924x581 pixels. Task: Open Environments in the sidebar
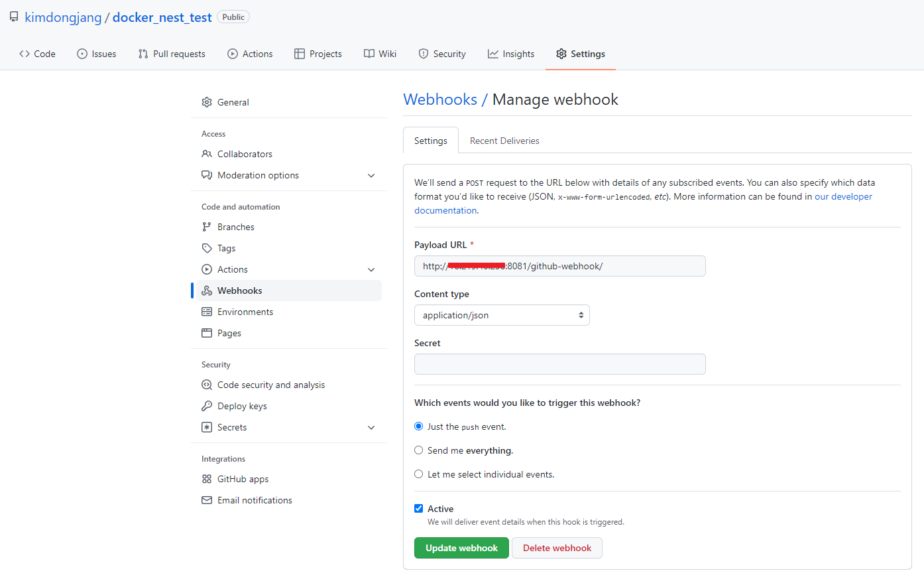click(x=289, y=312)
